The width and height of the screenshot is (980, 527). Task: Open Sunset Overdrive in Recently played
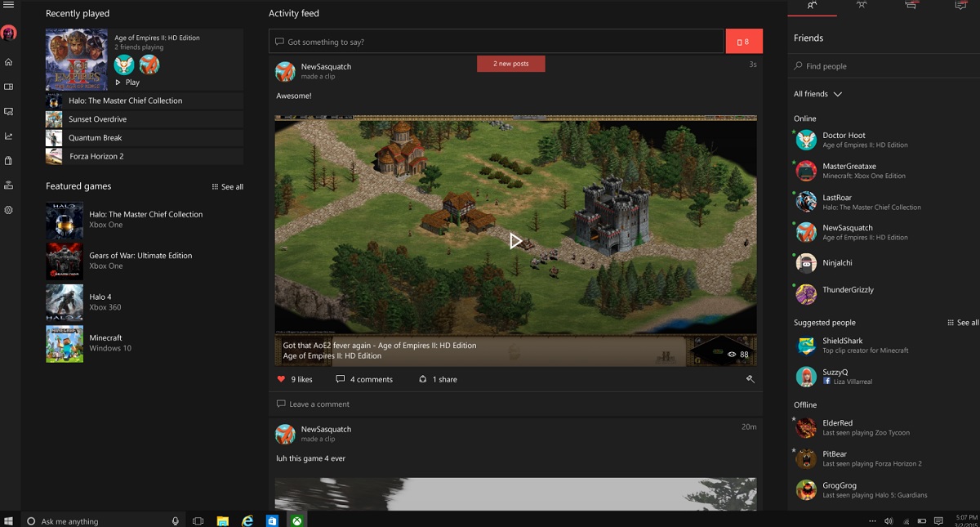point(145,119)
